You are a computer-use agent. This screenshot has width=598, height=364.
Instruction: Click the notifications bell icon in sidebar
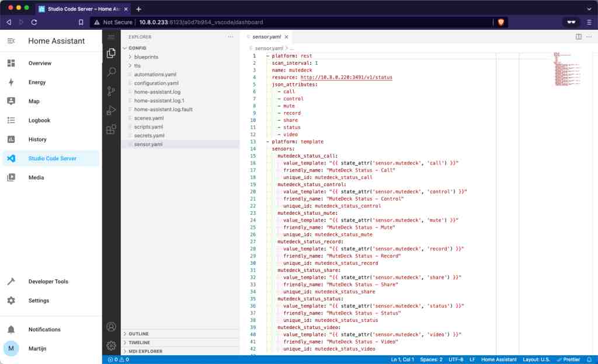pos(11,330)
